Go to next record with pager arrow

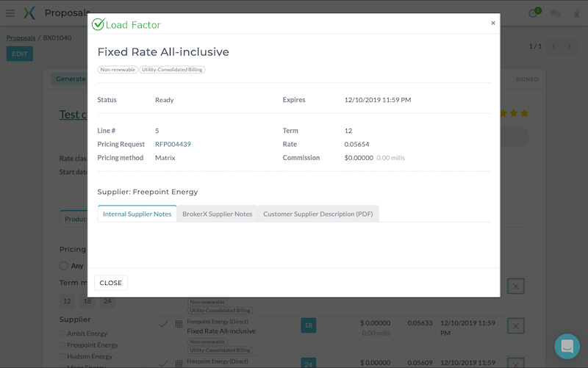pos(570,47)
